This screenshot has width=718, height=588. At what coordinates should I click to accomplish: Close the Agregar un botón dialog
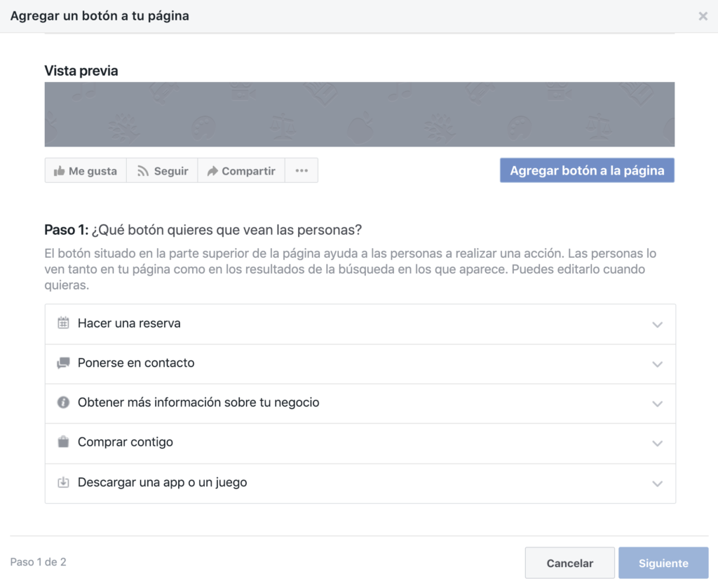[703, 16]
